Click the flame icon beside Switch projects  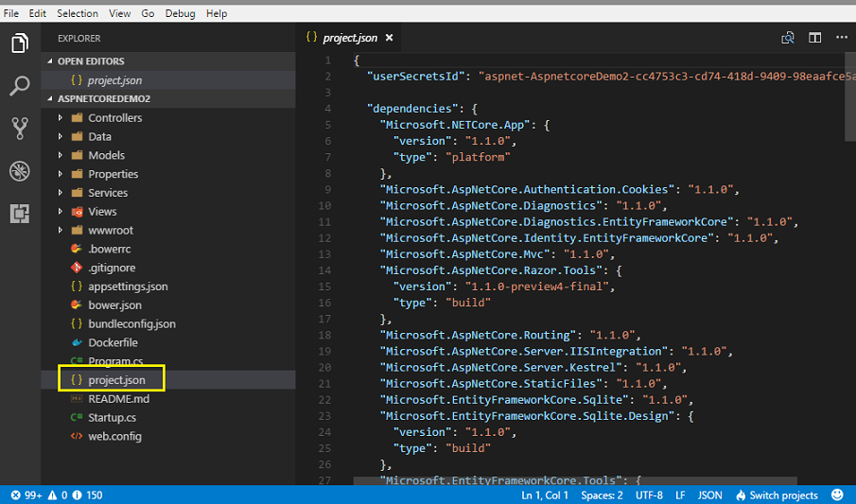741,495
